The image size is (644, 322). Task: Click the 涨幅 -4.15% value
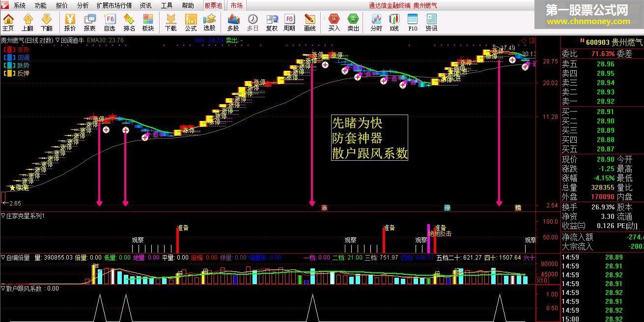(603, 178)
